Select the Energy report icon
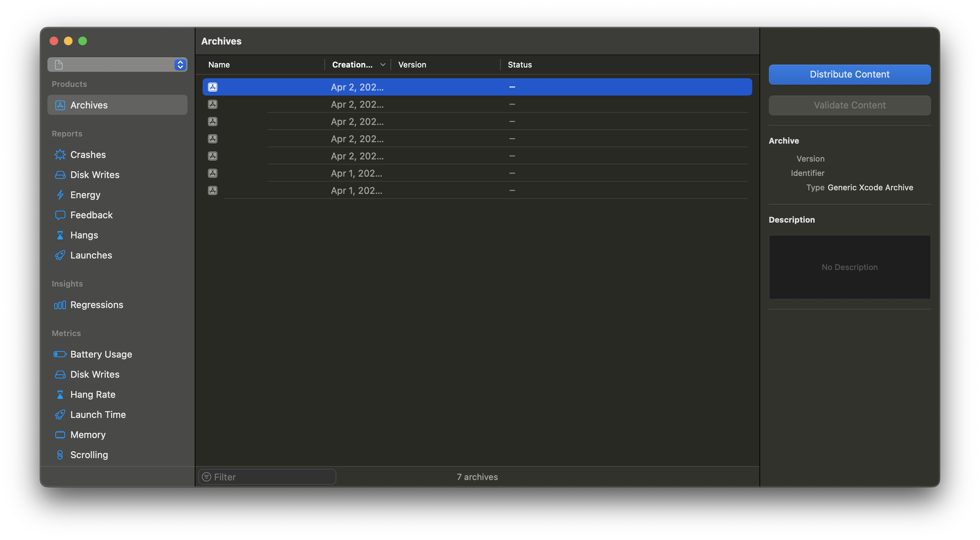980x540 pixels. coord(60,195)
